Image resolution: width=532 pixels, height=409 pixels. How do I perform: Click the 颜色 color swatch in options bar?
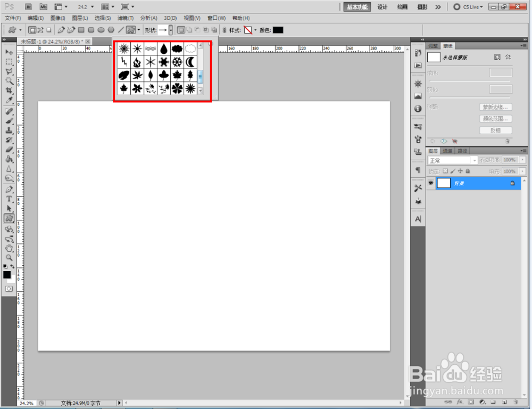tap(278, 30)
